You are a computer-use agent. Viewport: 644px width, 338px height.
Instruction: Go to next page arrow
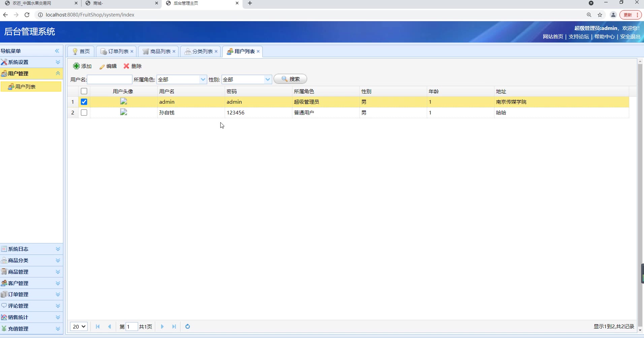162,327
